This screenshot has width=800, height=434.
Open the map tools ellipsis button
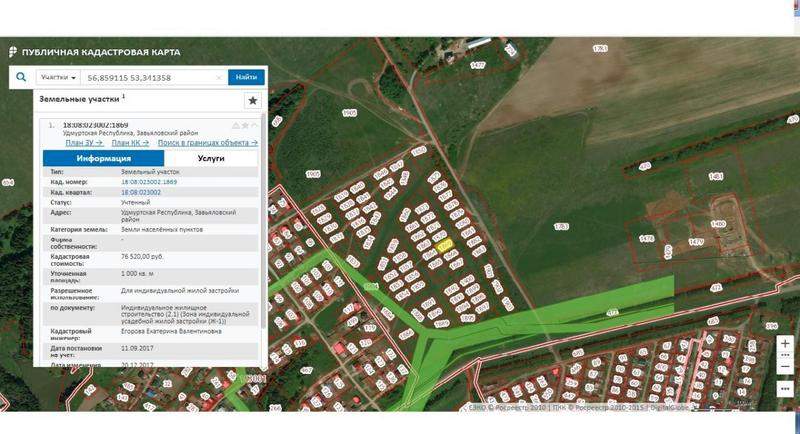785,389
